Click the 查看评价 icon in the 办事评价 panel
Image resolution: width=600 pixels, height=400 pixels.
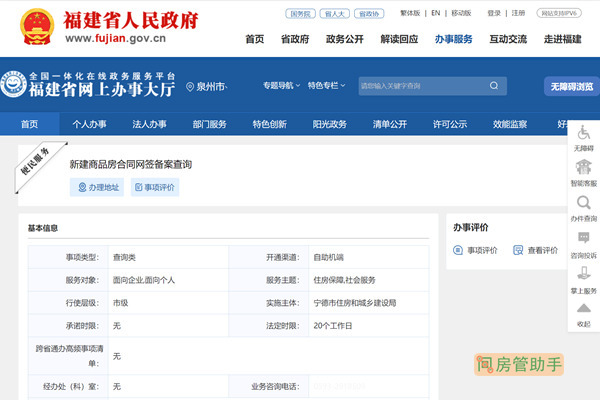click(518, 250)
